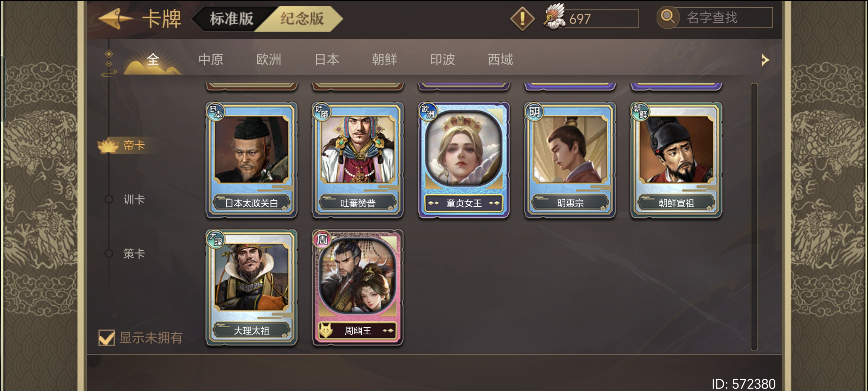The image size is (868, 391).
Task: Click the 明 faction badge on 明惠宗 card
Action: click(x=534, y=111)
